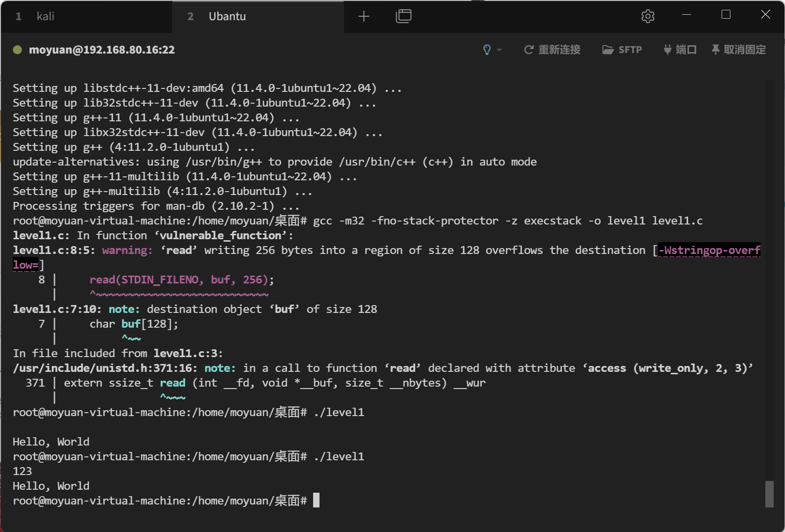Open the SFTP file browser
The image size is (785, 532).
click(x=622, y=50)
